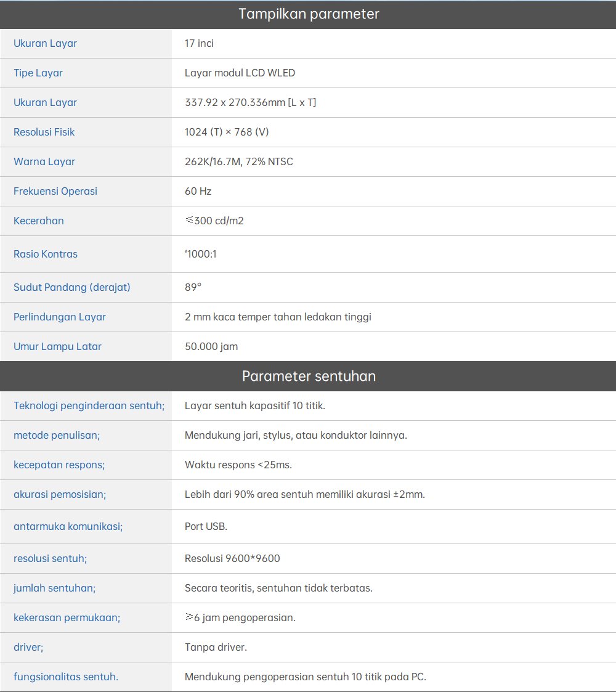Select the "Sudut Pandang (derajat)" label
Image resolution: width=616 pixels, height=692 pixels.
tap(72, 287)
